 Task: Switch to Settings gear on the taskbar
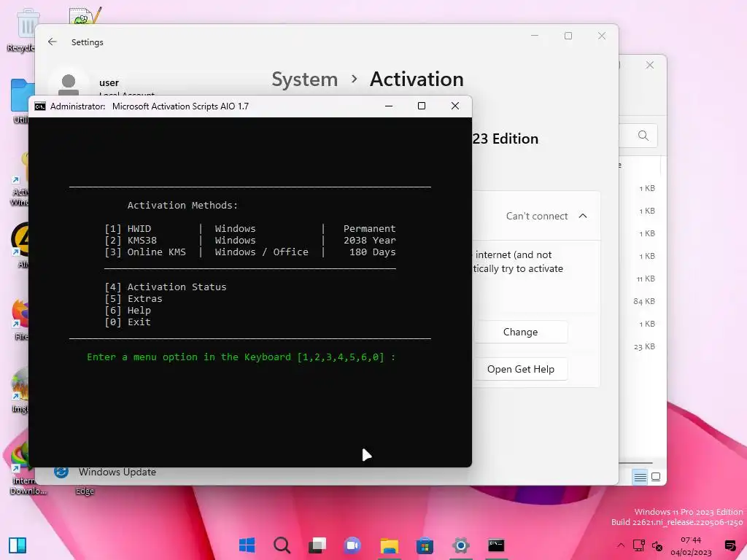tap(461, 545)
